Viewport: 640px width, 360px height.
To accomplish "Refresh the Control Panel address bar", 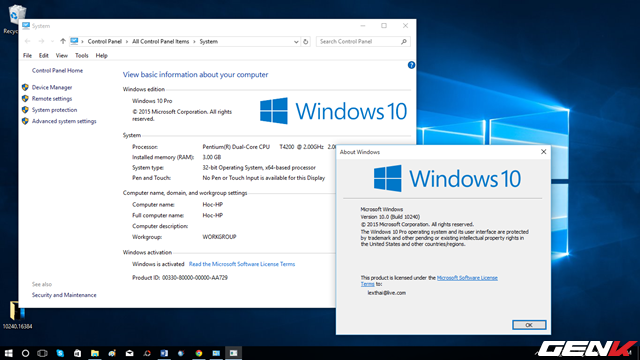I will pos(305,42).
